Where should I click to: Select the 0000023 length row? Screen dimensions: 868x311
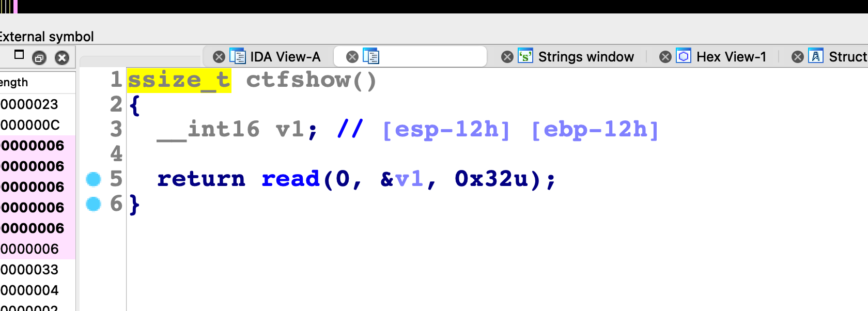pyautogui.click(x=38, y=104)
